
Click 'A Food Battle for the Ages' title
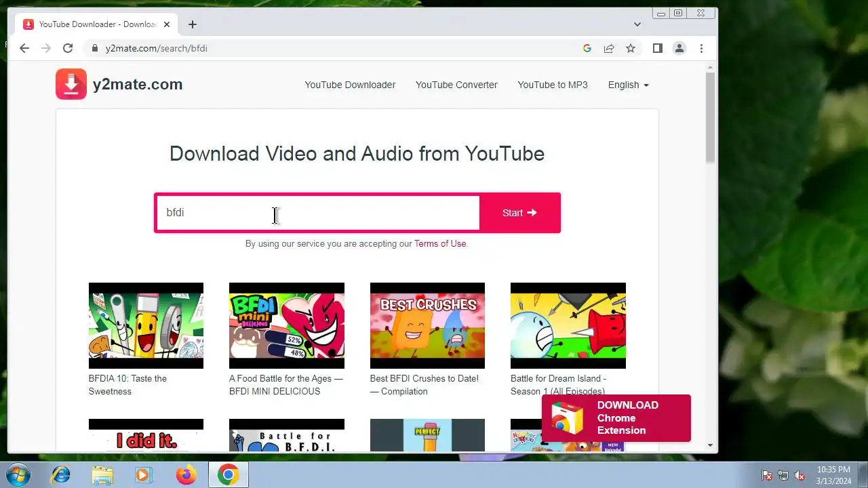[286, 385]
